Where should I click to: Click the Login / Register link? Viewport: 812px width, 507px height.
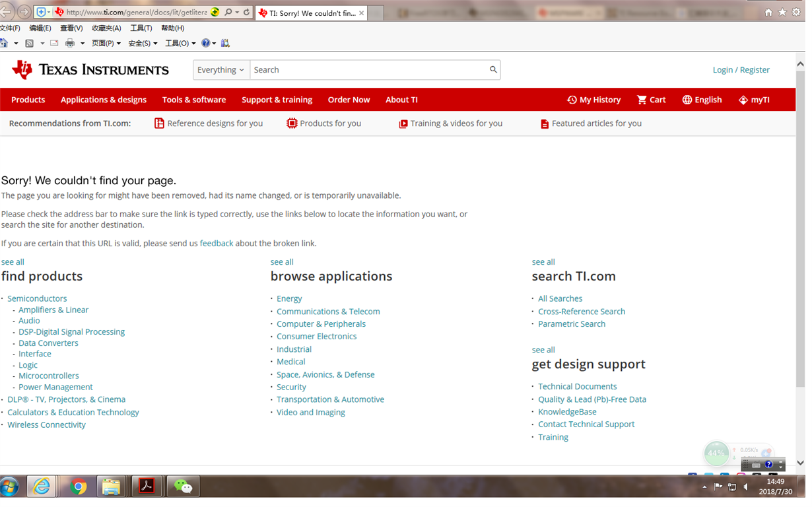(x=741, y=69)
